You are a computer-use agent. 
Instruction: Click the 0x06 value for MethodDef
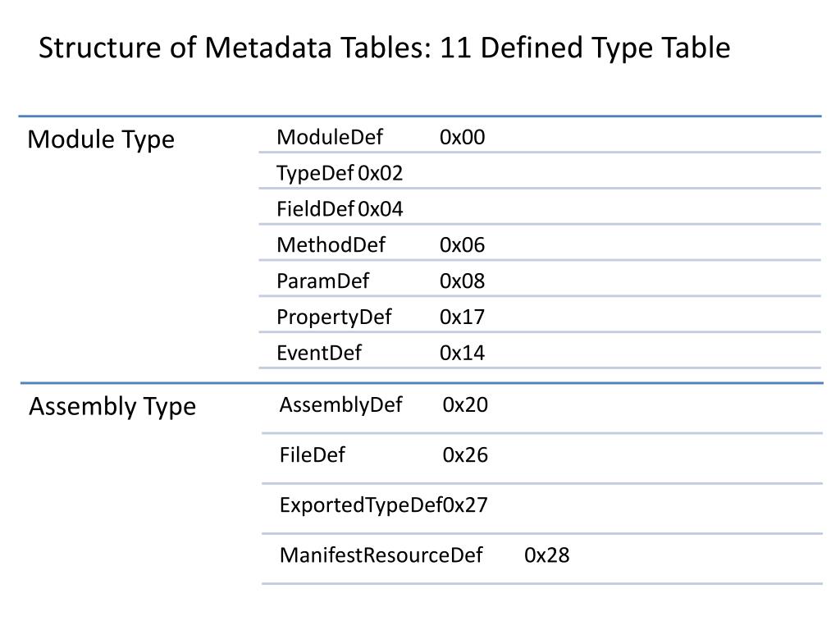[462, 244]
